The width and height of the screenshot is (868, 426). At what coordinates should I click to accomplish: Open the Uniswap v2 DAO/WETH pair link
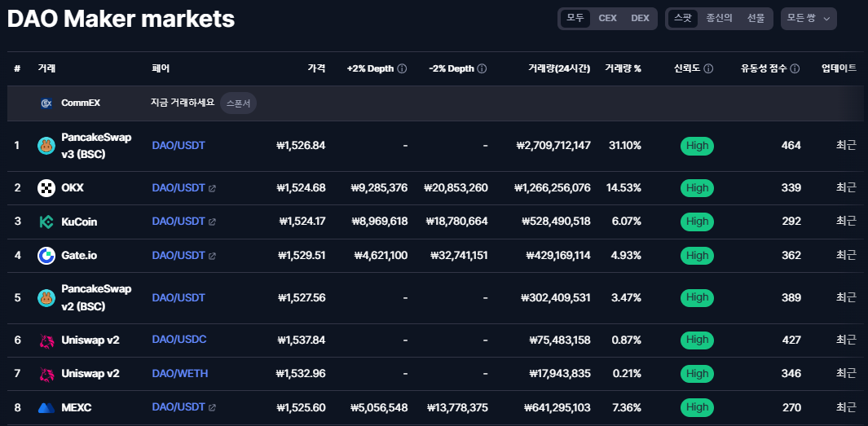180,374
